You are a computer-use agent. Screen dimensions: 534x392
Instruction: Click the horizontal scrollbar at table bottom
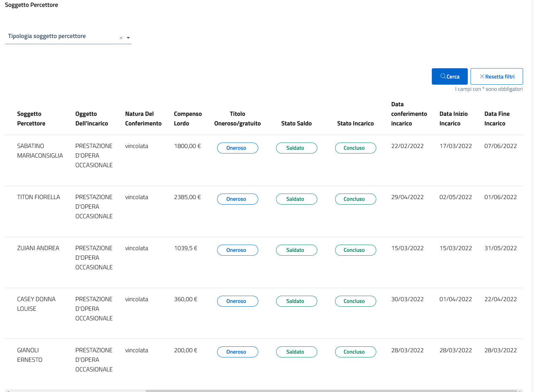pyautogui.click(x=331, y=390)
